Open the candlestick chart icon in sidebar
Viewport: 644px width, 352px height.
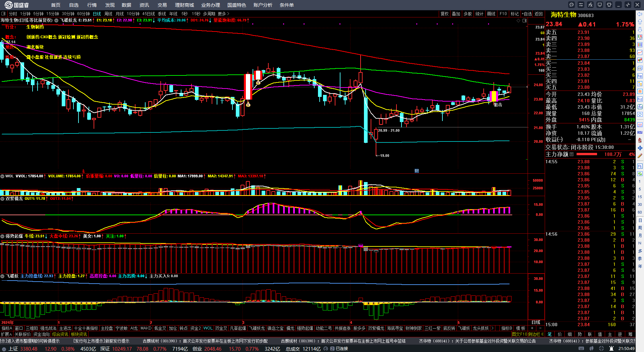(640, 60)
